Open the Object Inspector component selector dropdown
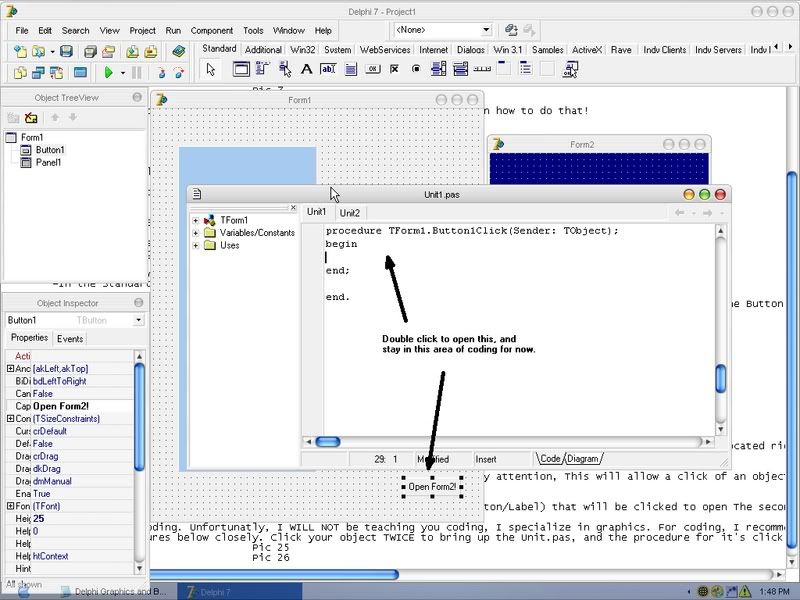The width and height of the screenshot is (800, 600). click(x=138, y=320)
